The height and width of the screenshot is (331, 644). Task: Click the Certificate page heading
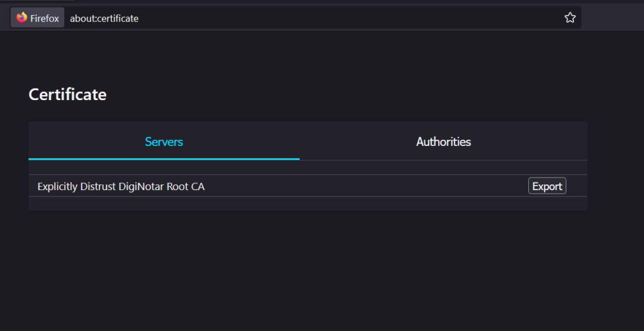68,94
